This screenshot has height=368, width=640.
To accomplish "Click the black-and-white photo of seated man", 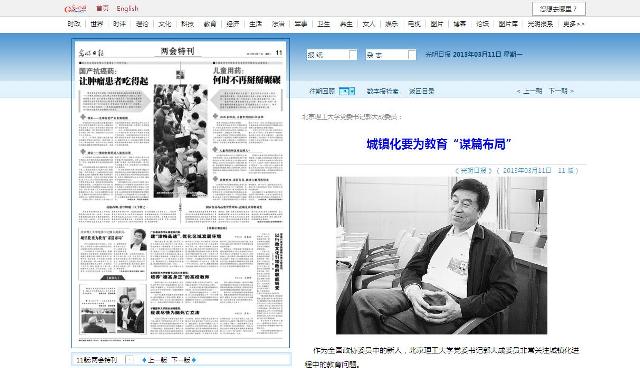I will point(441,255).
